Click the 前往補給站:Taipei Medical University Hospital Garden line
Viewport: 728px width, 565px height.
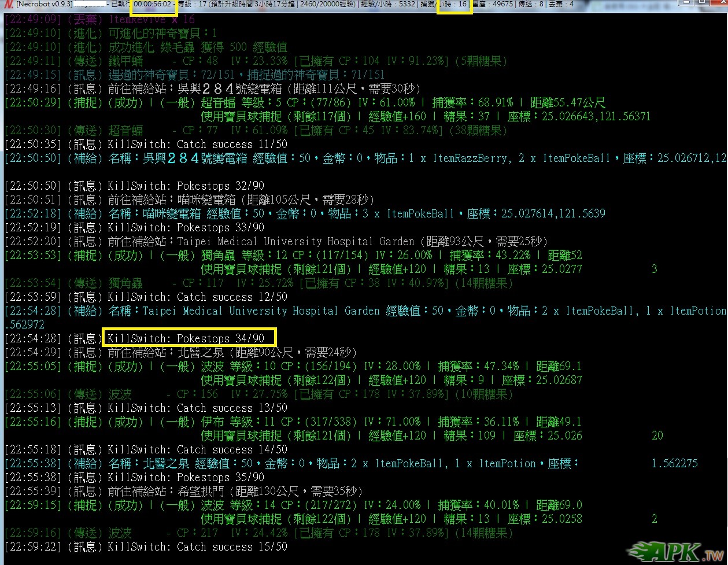[x=276, y=242]
